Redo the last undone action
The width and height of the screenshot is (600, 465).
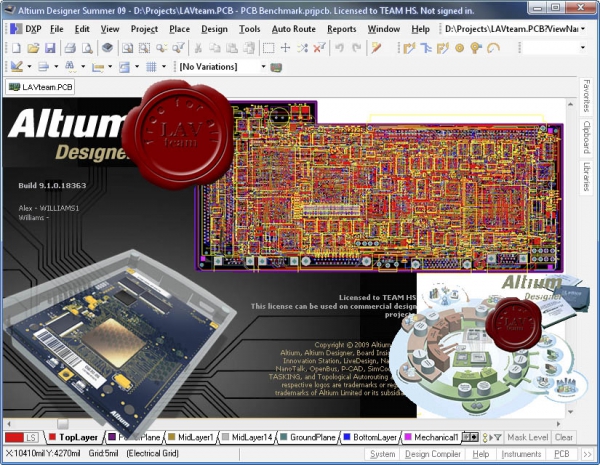(356, 48)
